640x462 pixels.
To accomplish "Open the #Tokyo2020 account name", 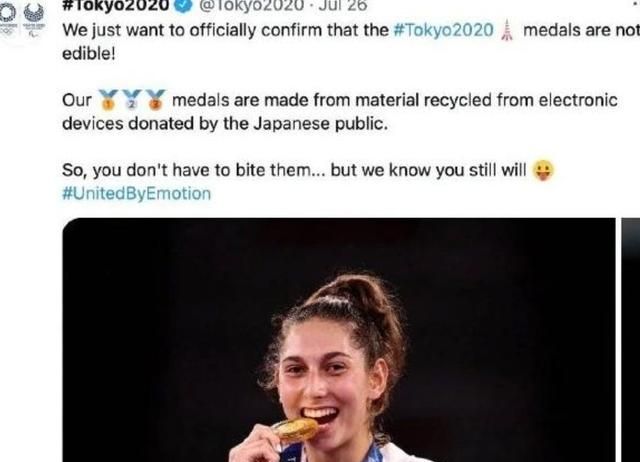I will [116, 5].
